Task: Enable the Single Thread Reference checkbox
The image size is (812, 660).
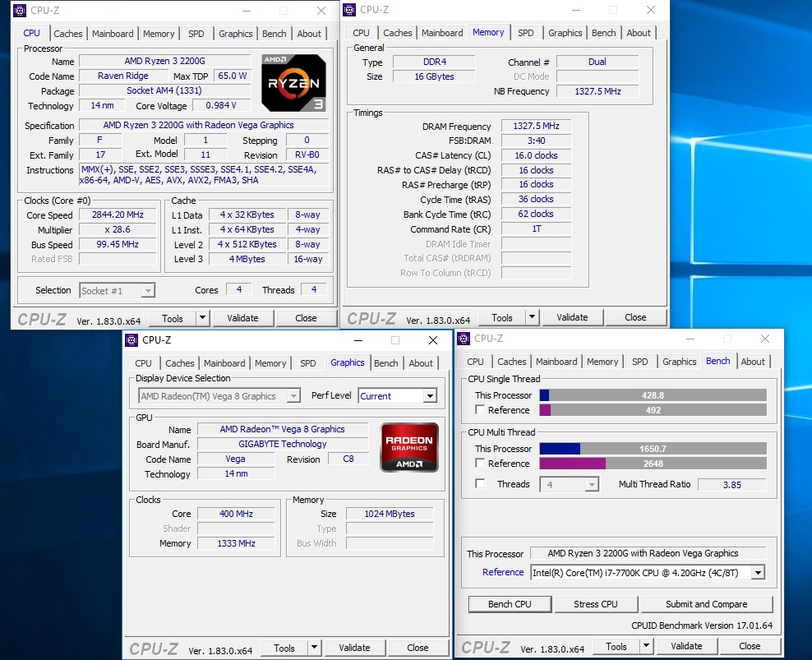Action: tap(480, 410)
